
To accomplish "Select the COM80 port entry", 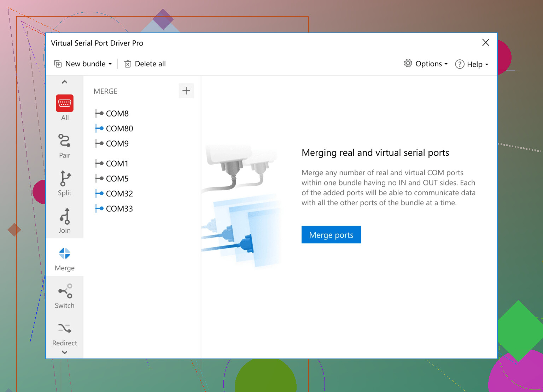I will click(x=119, y=129).
